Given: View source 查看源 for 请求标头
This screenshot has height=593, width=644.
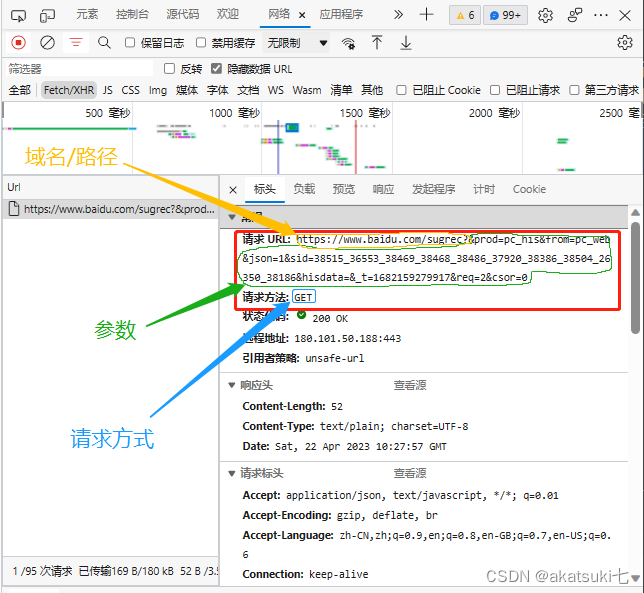Looking at the screenshot, I should pos(410,473).
